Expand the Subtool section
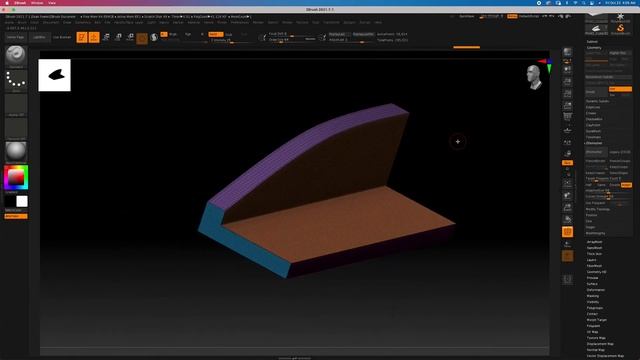Screen dimensions: 640x360 click(592, 42)
